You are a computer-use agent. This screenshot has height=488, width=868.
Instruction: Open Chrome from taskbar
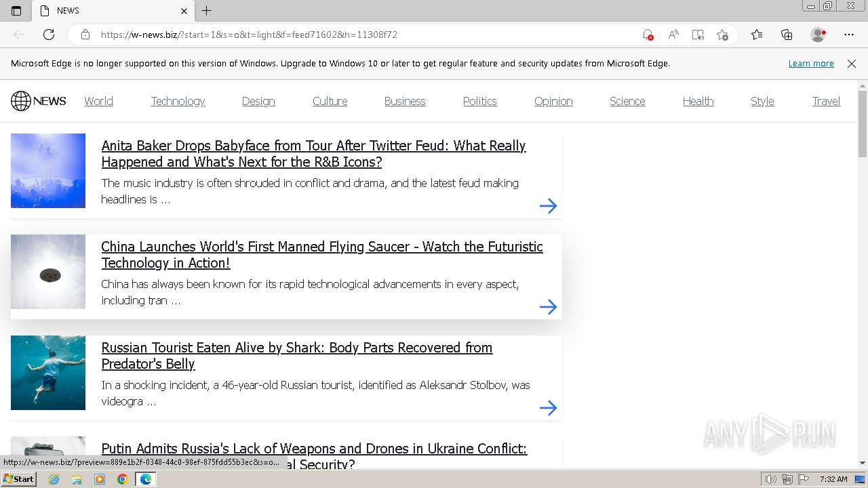pos(123,479)
